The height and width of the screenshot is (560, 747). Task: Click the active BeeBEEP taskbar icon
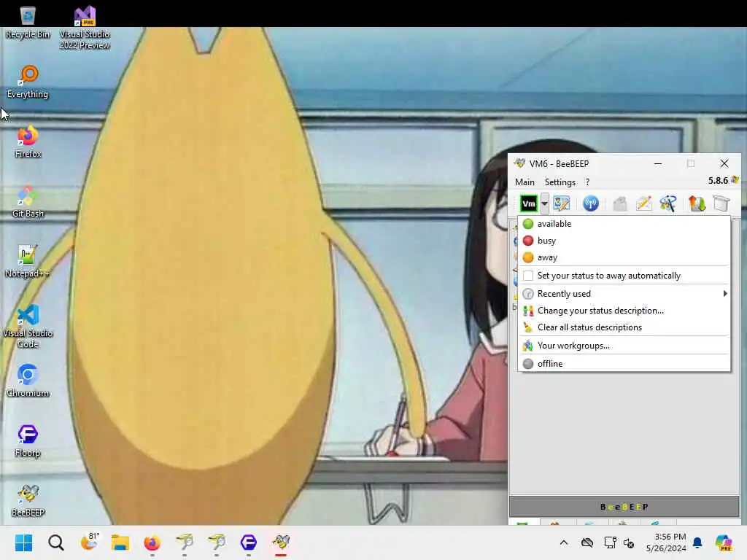coord(281,542)
